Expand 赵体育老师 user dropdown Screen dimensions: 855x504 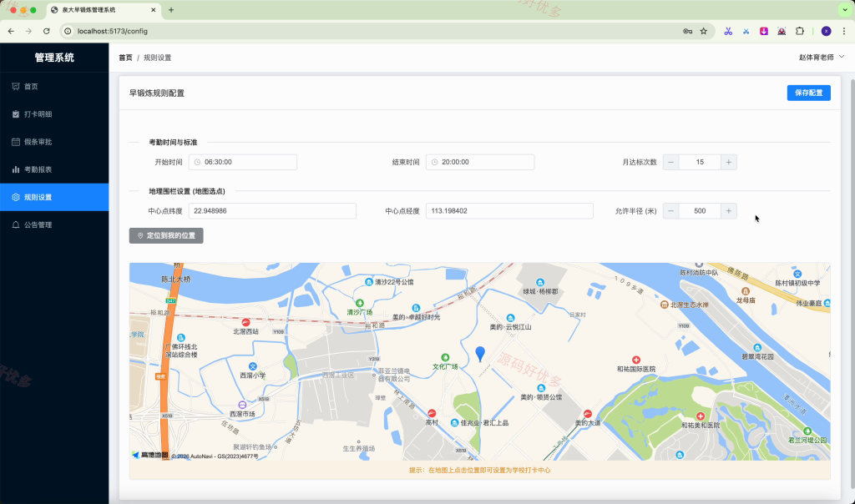(x=822, y=58)
